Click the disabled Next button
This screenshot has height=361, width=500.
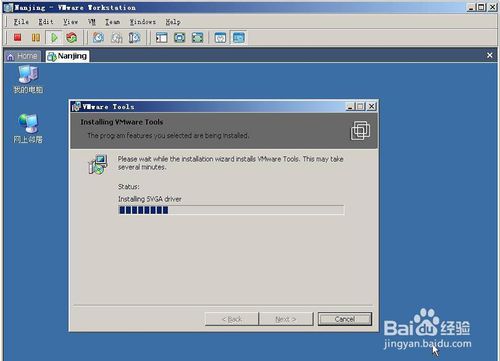tap(286, 319)
